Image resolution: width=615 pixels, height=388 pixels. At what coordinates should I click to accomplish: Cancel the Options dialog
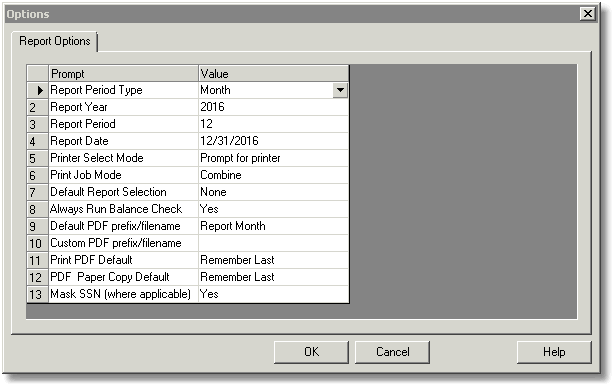pos(393,352)
